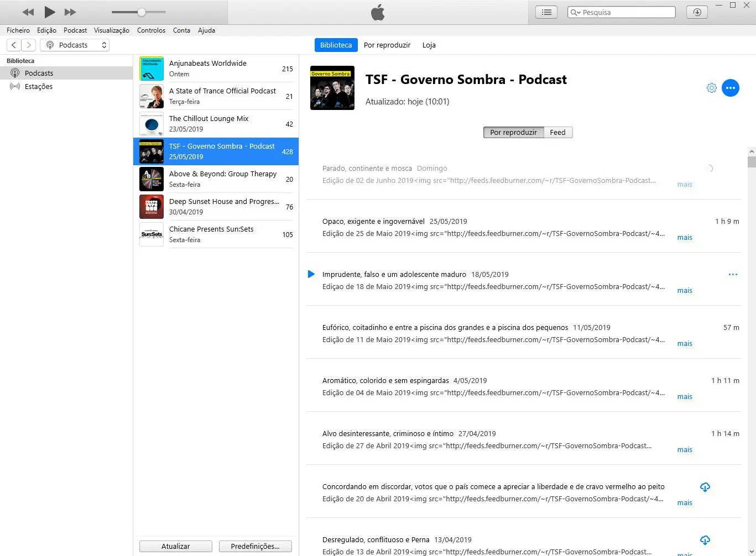The width and height of the screenshot is (756, 556).
Task: Expand mais for Imprudente, falso episode
Action: [685, 291]
